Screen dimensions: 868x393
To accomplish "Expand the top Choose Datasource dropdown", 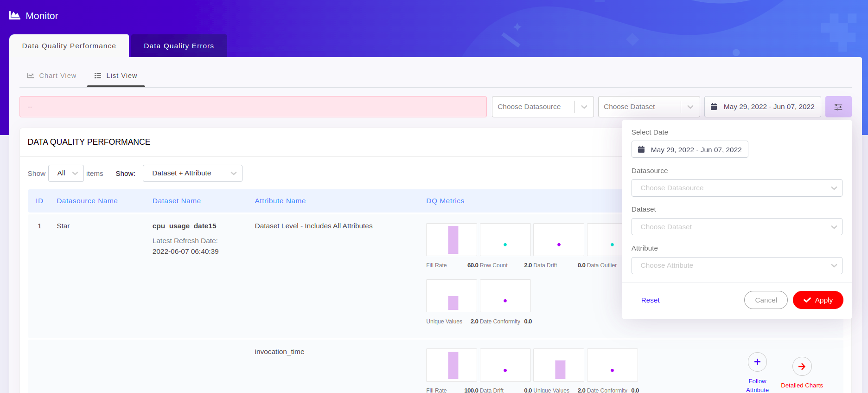I will point(542,107).
